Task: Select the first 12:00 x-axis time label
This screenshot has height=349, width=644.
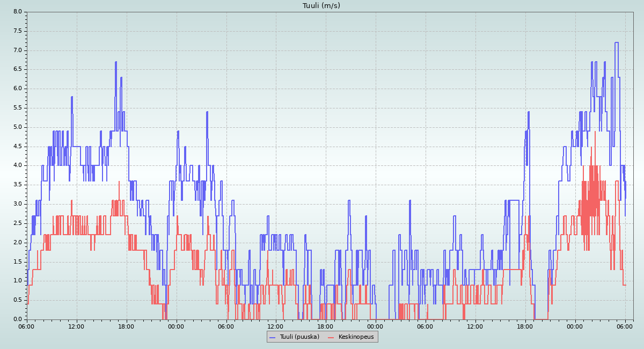Action: 76,326
